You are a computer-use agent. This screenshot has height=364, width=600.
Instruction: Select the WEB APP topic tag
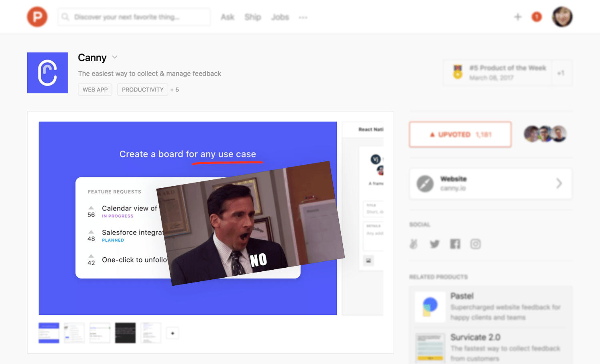(x=95, y=90)
